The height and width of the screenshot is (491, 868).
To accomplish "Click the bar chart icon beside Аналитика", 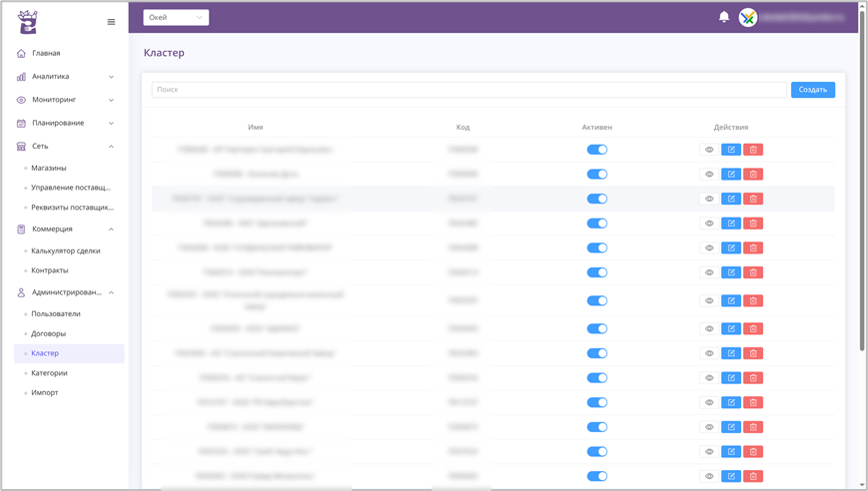I will point(21,77).
